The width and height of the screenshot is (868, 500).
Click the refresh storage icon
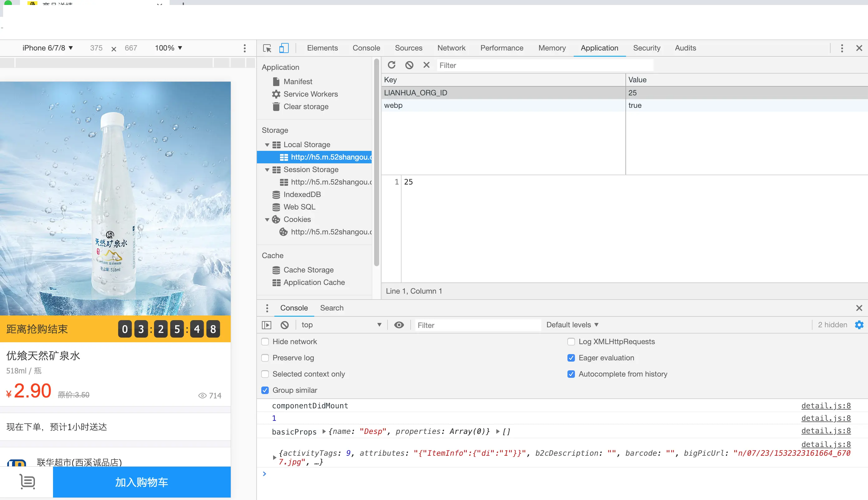(391, 65)
